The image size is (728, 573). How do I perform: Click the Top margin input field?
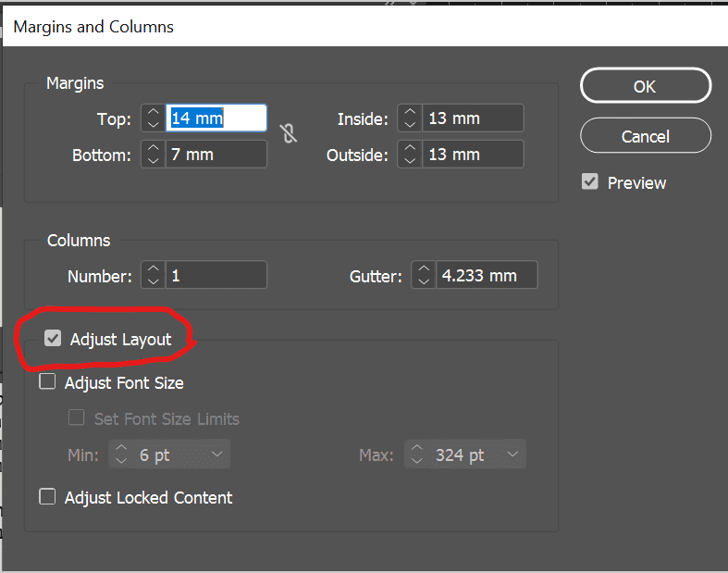coord(216,118)
